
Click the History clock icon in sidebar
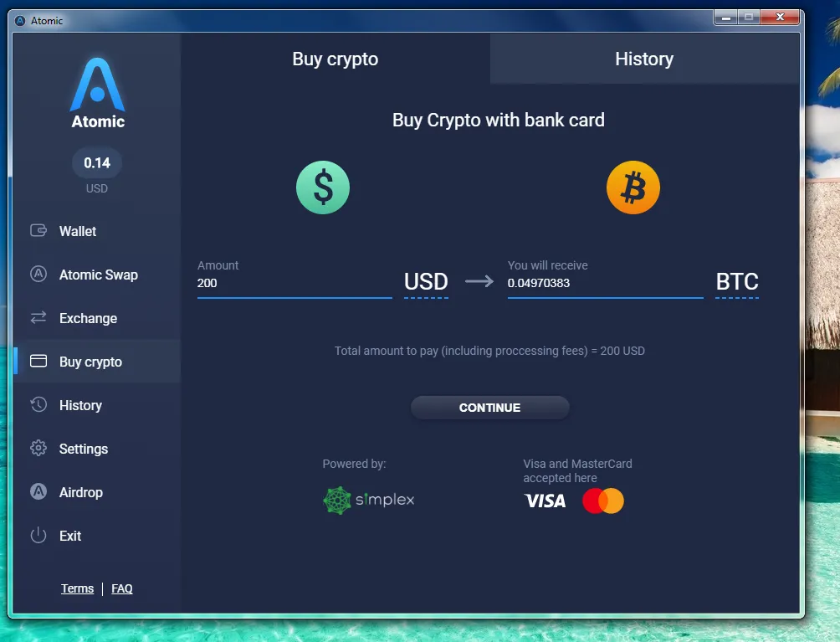coord(38,404)
